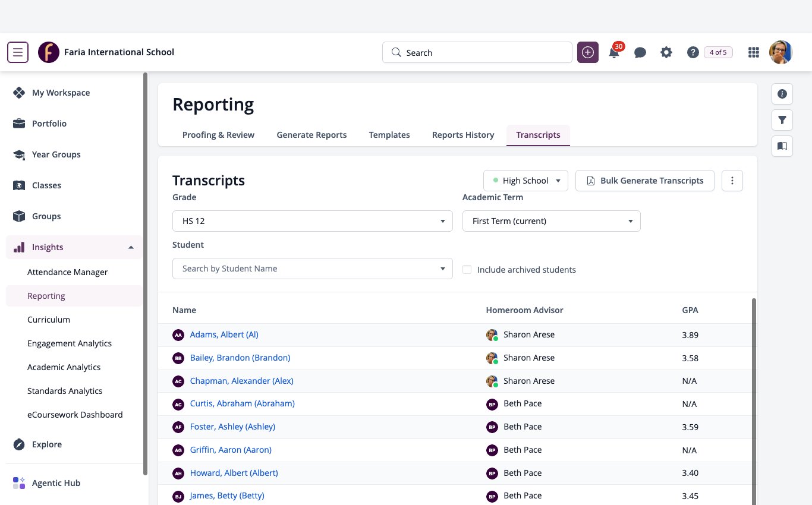Collapse the Insights section
This screenshot has height=505, width=812.
(x=74, y=247)
